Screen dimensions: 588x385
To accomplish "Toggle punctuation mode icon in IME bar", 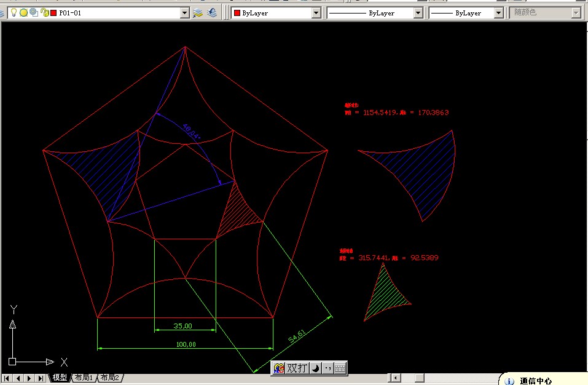I will pyautogui.click(x=327, y=368).
